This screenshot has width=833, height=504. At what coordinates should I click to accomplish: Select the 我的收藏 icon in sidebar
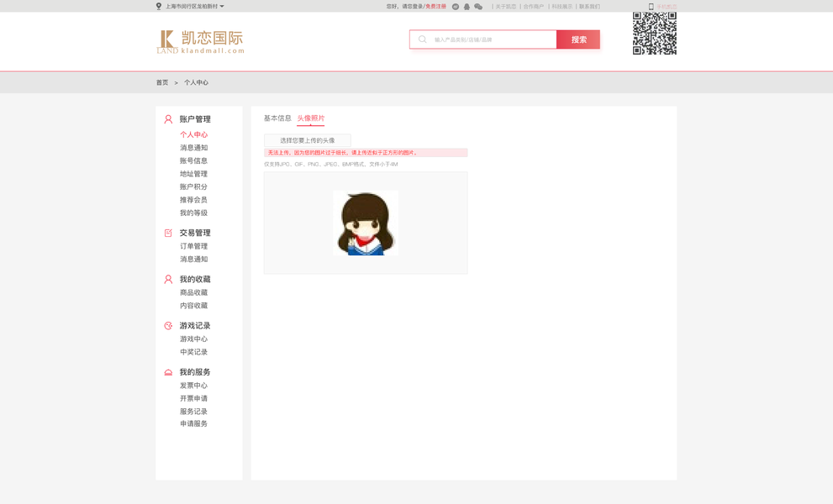[x=169, y=278]
